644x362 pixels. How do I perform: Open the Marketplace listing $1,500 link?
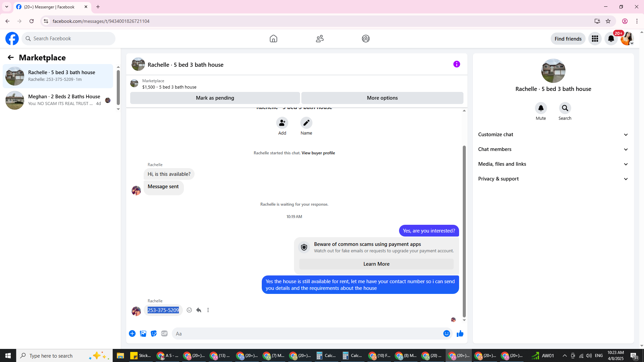169,87
